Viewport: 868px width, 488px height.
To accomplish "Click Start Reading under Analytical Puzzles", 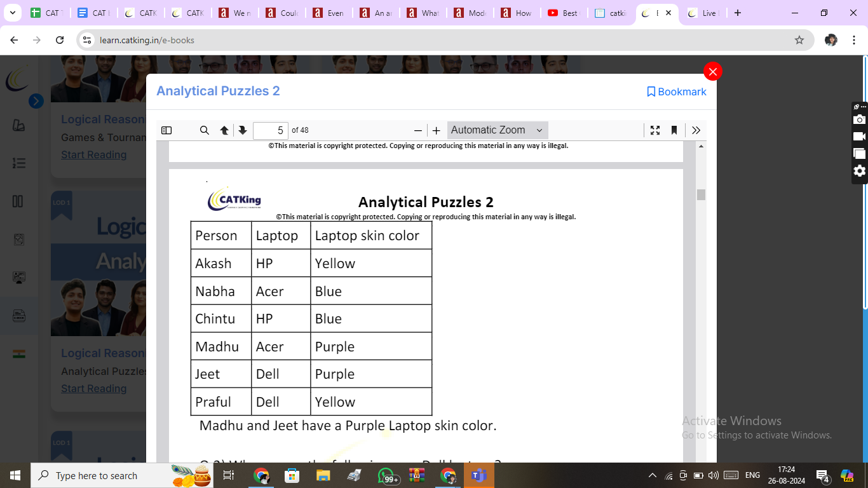I will coord(93,388).
